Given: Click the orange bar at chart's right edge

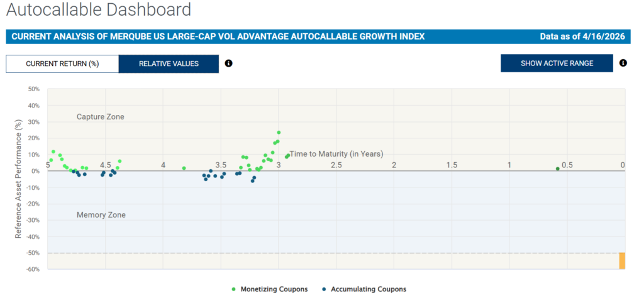Looking at the screenshot, I should pos(621,260).
